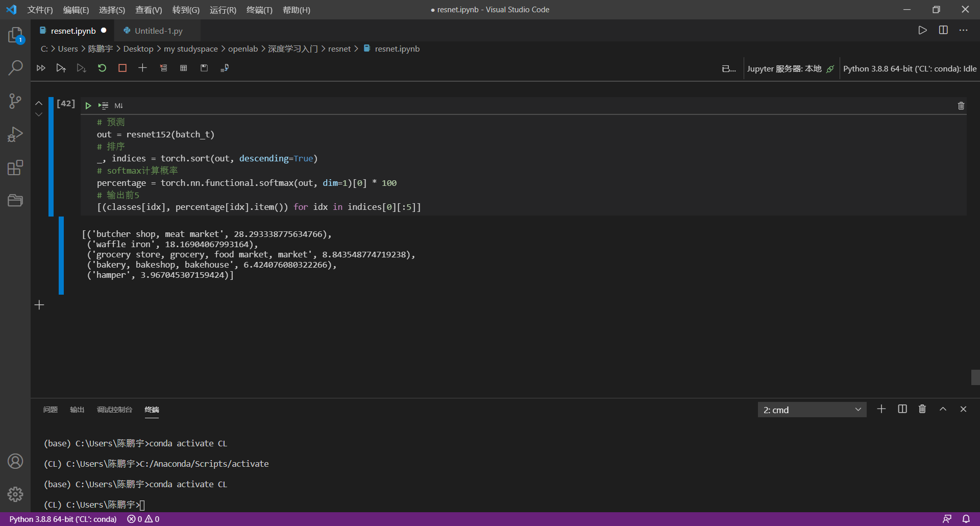The image size is (980, 526).
Task: Open the variable explorer table icon
Action: 184,68
